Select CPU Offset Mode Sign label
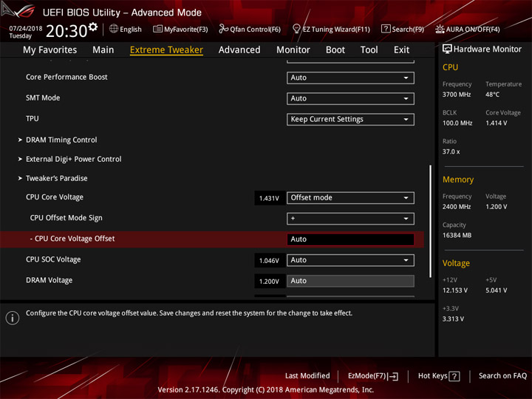This screenshot has width=532, height=399. tap(66, 218)
